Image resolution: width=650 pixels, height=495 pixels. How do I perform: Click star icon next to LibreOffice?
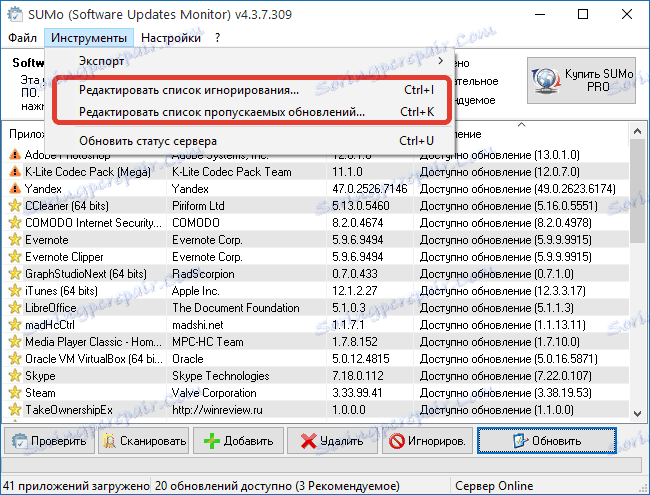[x=15, y=308]
